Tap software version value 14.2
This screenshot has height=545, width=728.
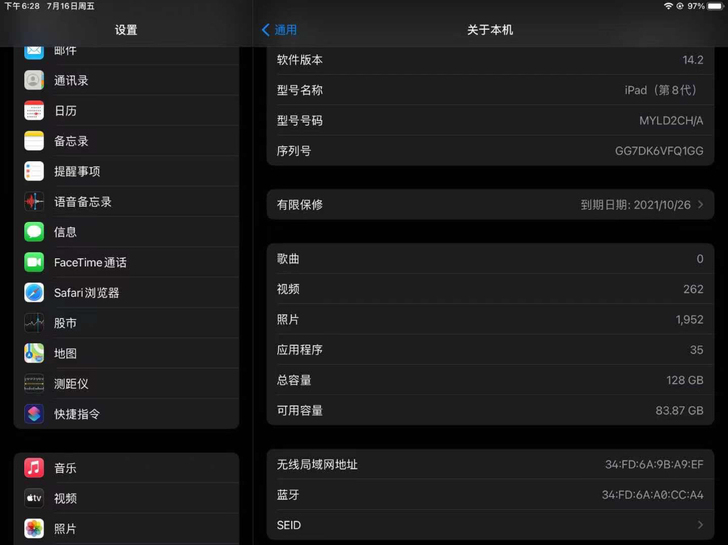(x=693, y=60)
